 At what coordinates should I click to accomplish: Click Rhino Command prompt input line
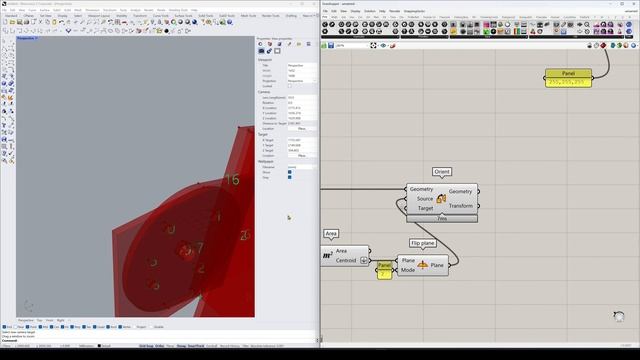point(159,340)
